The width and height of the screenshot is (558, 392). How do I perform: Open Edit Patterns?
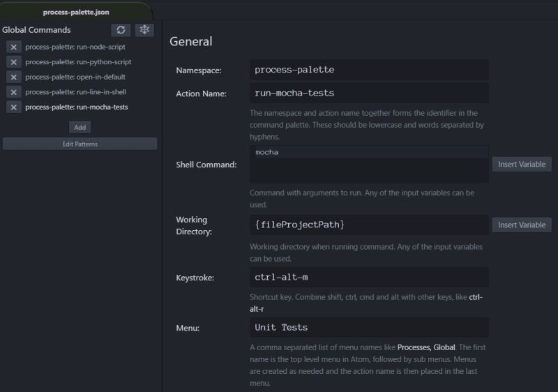tap(80, 144)
